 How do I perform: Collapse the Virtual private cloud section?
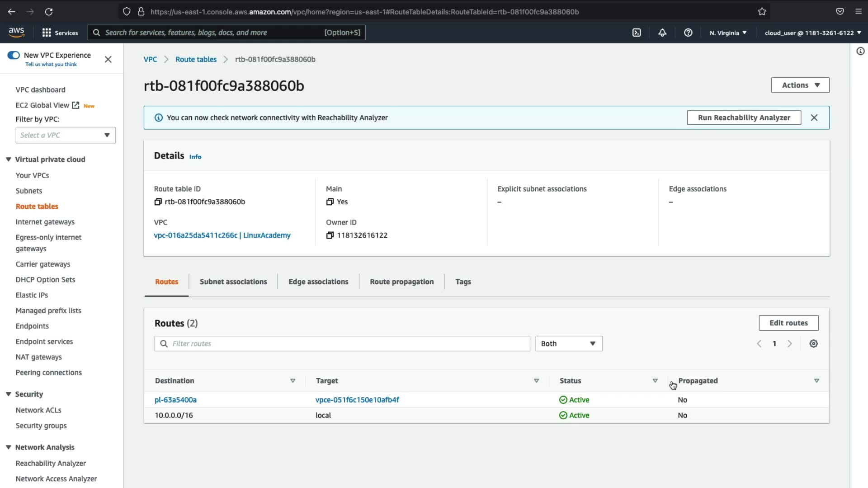(8, 160)
